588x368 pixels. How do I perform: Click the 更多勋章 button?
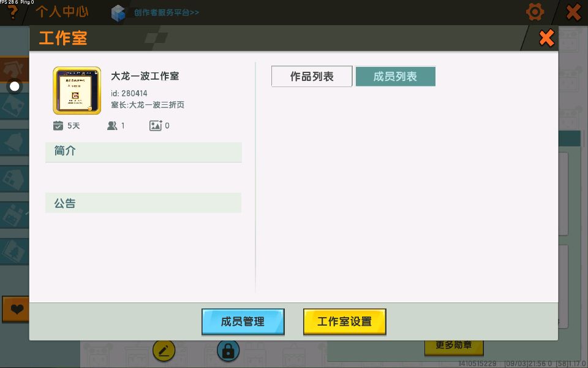pos(454,345)
